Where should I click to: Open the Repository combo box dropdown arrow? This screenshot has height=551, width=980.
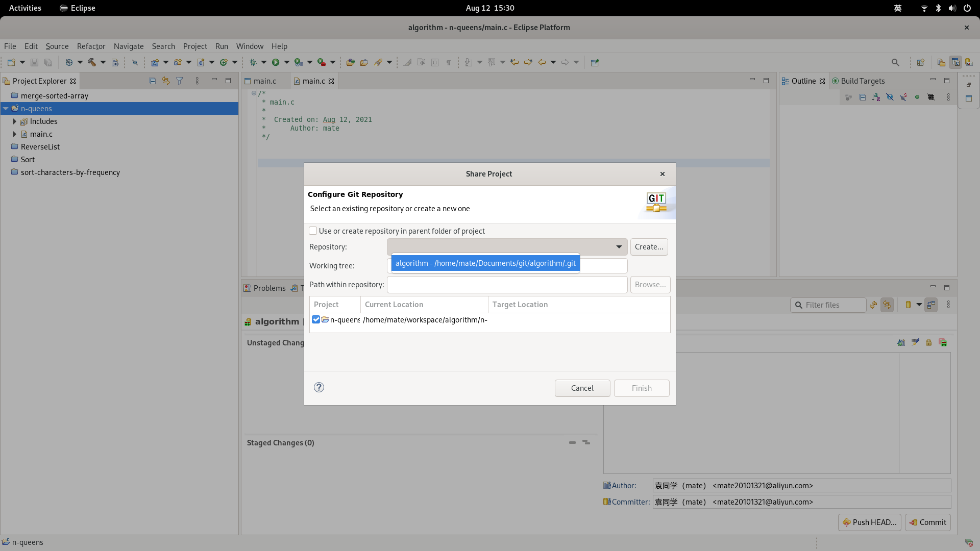(619, 247)
